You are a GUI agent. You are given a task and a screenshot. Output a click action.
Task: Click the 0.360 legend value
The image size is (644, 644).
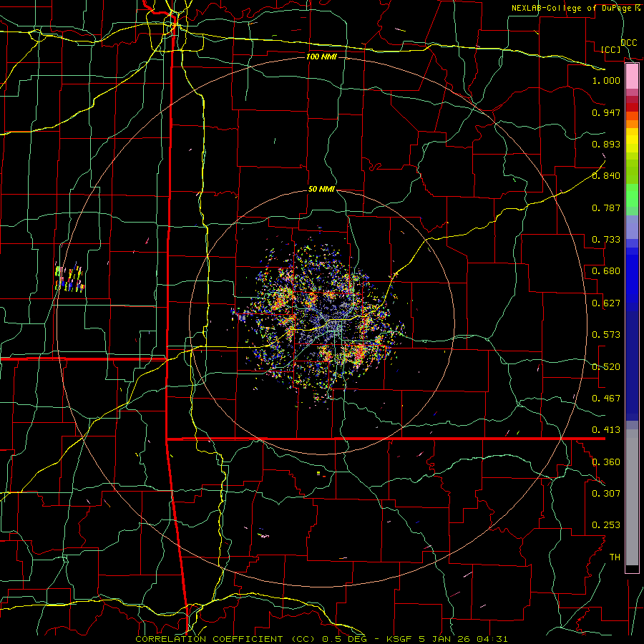click(x=606, y=462)
